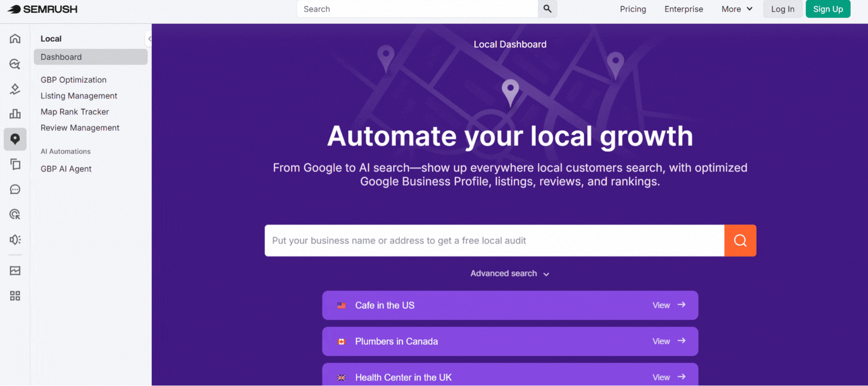Screen dimensions: 868x386
Task: Focus the top Search input field
Action: pyautogui.click(x=417, y=9)
